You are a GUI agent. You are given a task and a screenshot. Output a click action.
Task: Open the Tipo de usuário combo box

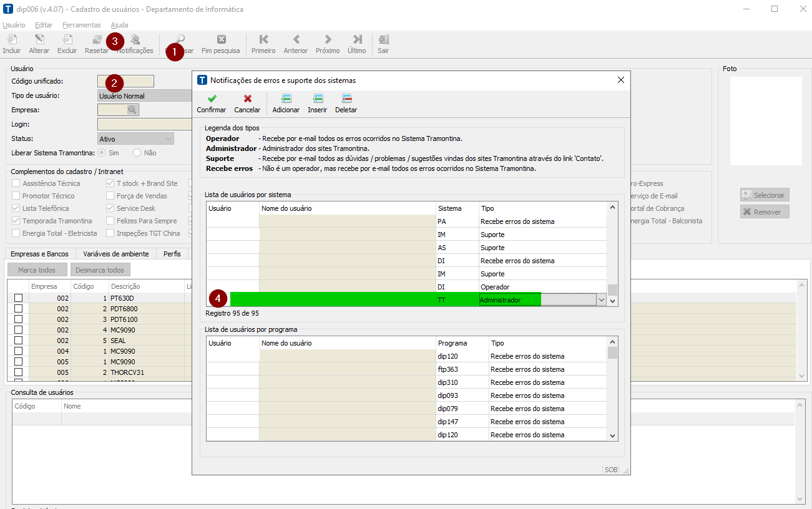point(145,95)
